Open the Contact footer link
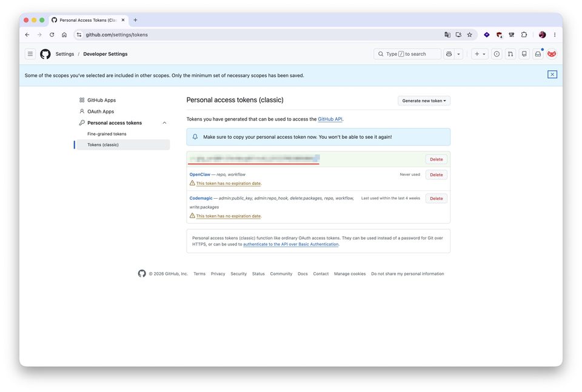Screen dimensions: 582x392 (321, 274)
